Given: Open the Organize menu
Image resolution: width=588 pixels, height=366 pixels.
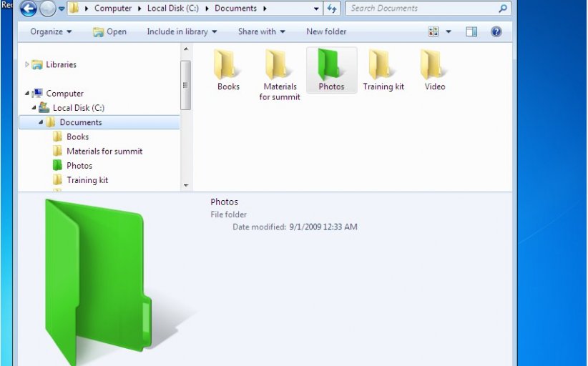Looking at the screenshot, I should point(51,31).
